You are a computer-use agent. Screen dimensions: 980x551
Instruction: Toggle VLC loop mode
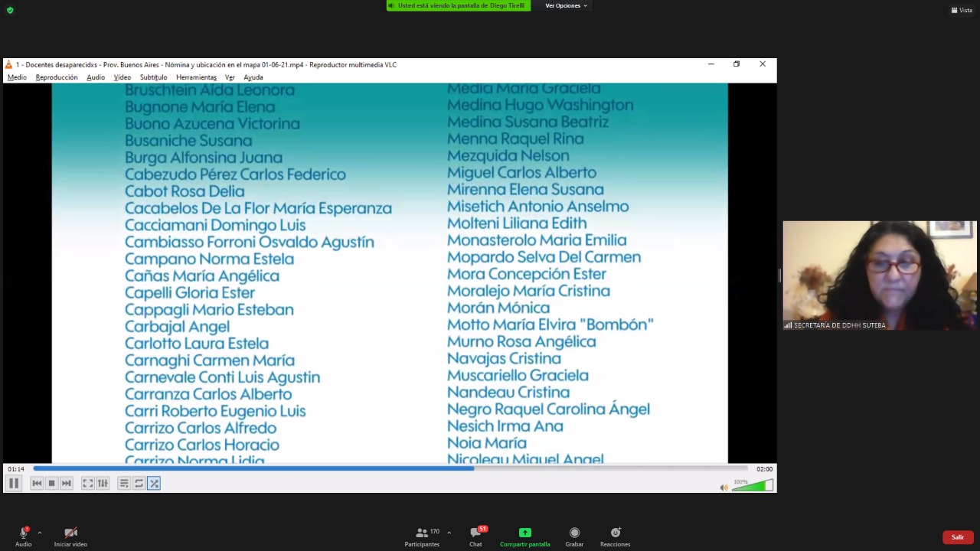point(139,483)
